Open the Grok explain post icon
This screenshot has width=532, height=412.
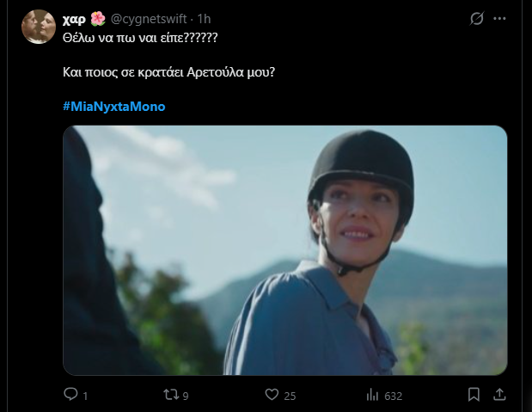pyautogui.click(x=478, y=18)
